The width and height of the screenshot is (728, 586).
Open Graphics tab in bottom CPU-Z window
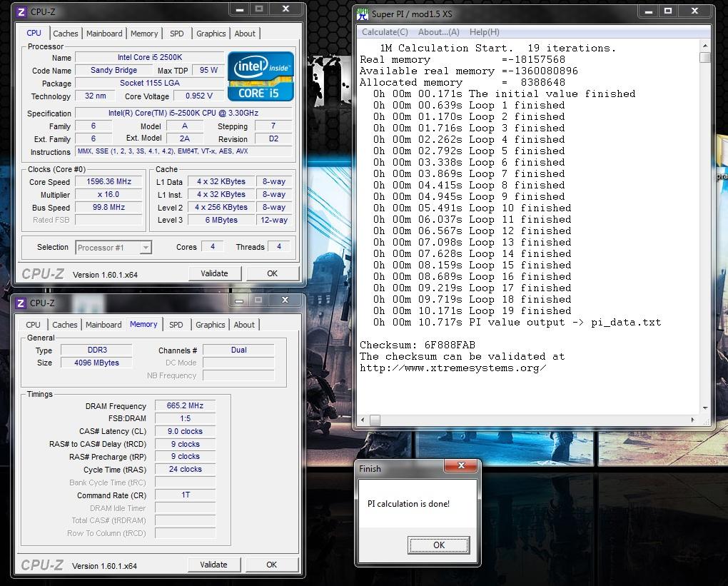click(210, 325)
